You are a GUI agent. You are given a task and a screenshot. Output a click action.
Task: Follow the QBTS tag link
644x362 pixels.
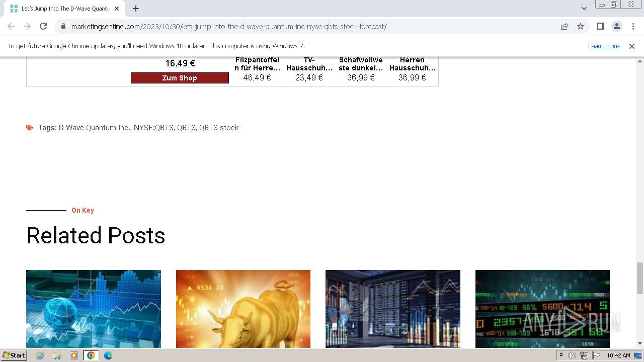click(x=186, y=128)
